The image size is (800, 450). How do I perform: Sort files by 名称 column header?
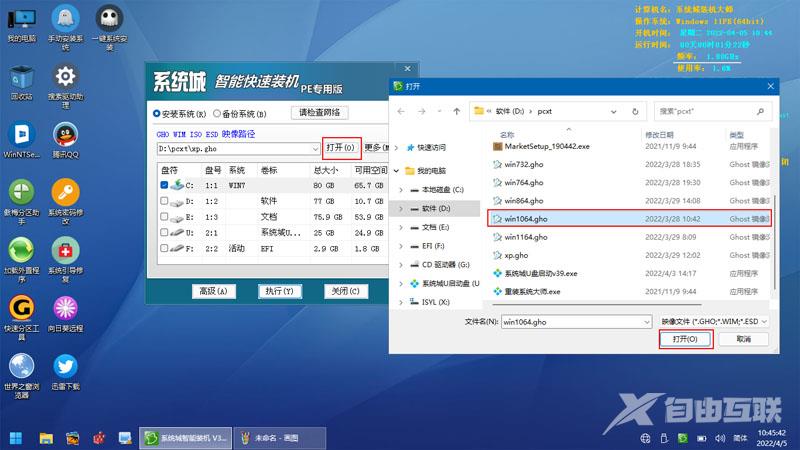tap(507, 135)
